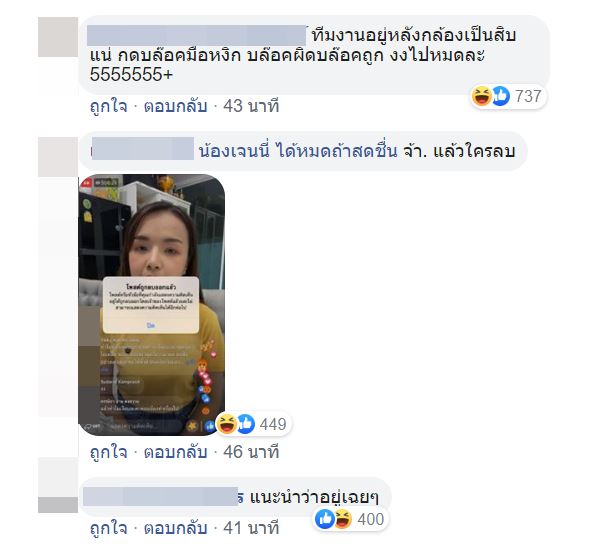Image resolution: width=590 pixels, height=546 pixels.
Task: Click the thumbs-up icon beside 737
Action: (x=501, y=96)
